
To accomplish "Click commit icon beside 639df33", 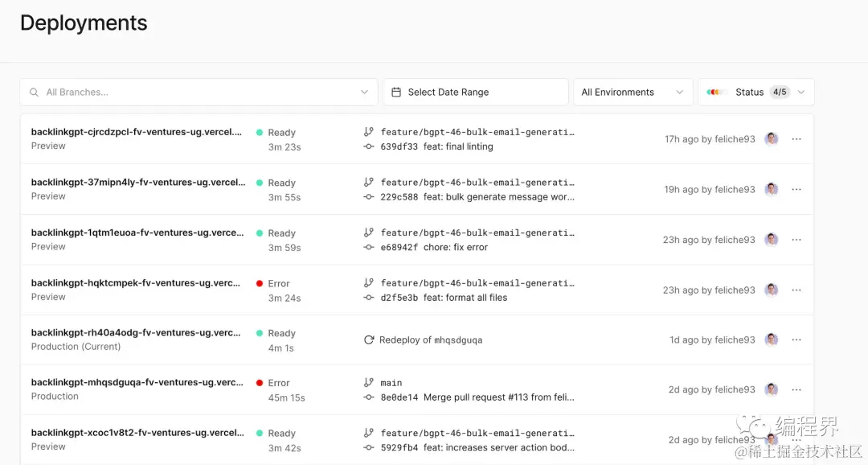I will point(369,146).
